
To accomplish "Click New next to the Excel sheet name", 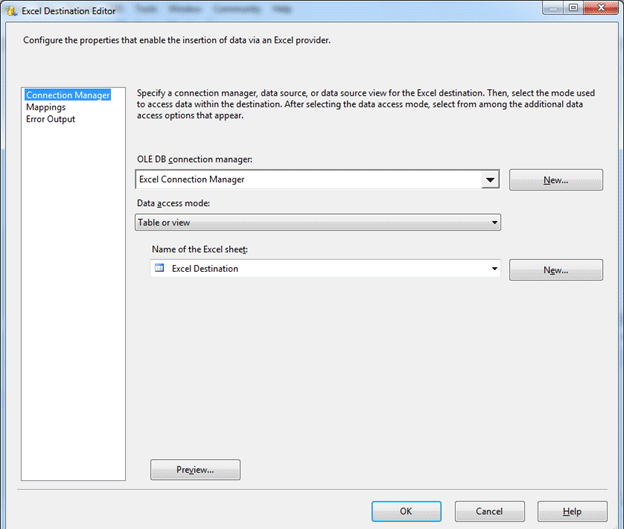I will pos(555,270).
